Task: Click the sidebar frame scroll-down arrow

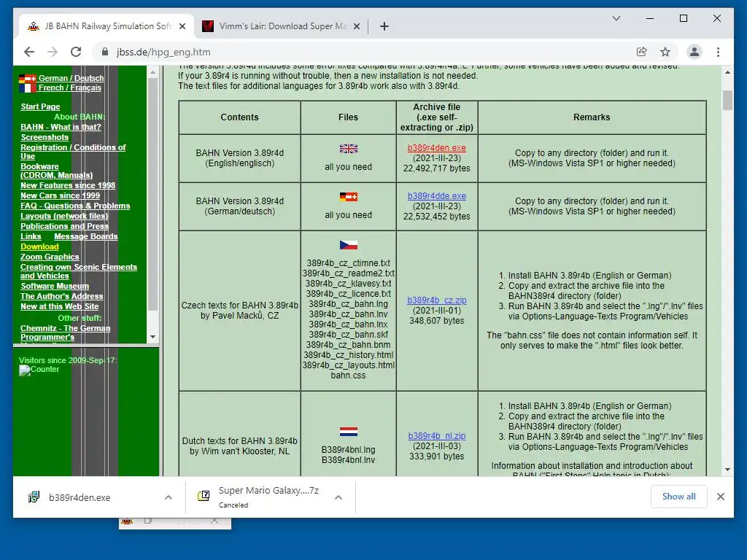Action: 153,337
